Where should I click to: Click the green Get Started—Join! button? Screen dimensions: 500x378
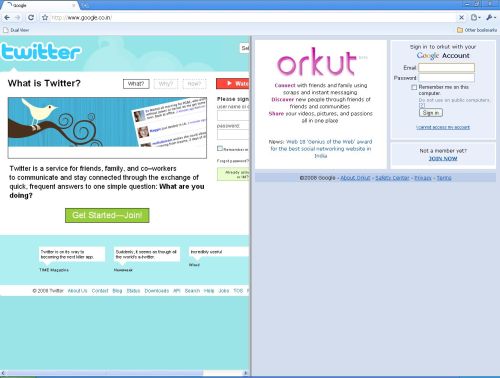tap(107, 215)
